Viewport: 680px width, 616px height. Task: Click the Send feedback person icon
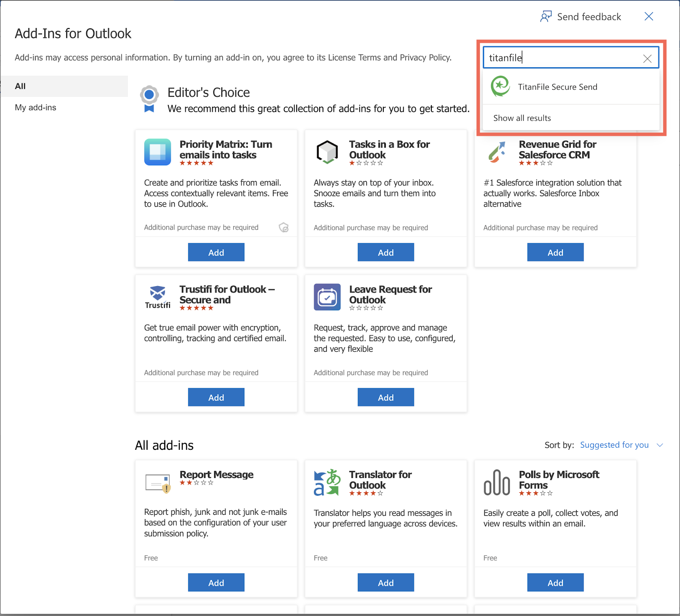click(546, 16)
